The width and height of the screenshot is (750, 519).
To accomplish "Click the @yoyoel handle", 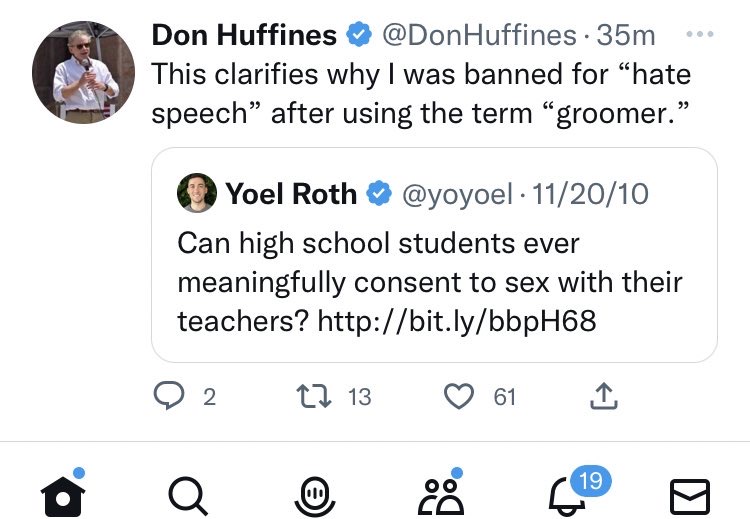I will (x=457, y=193).
